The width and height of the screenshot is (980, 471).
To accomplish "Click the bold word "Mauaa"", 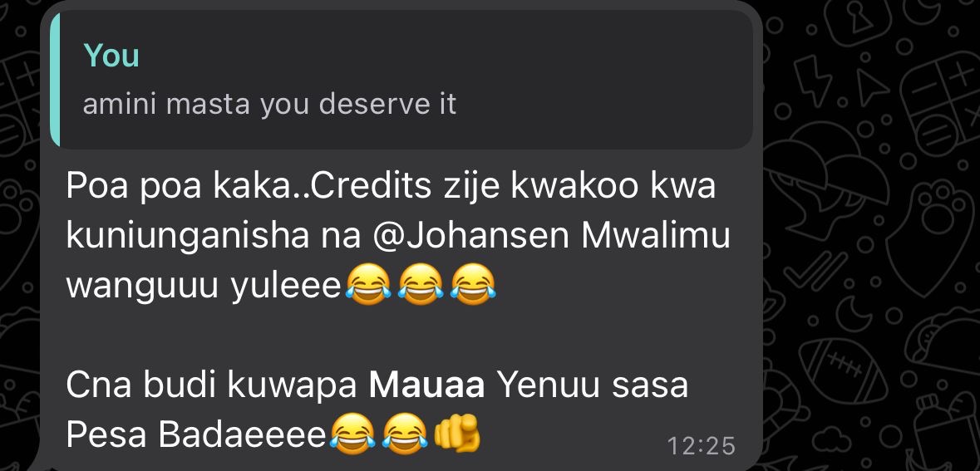I will tap(427, 385).
